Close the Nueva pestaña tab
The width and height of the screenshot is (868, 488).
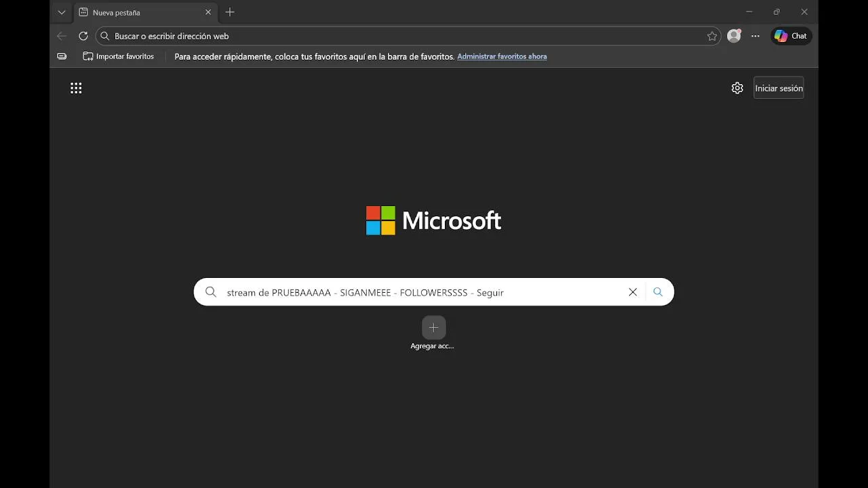[x=208, y=12]
